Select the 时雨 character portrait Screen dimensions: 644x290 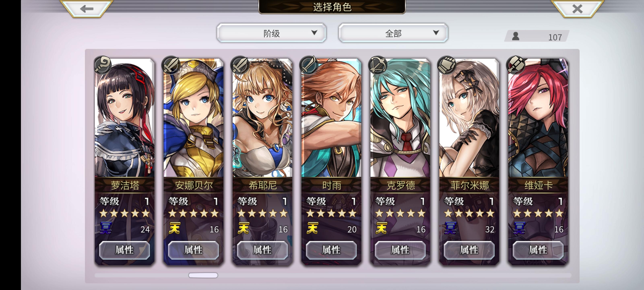click(331, 118)
